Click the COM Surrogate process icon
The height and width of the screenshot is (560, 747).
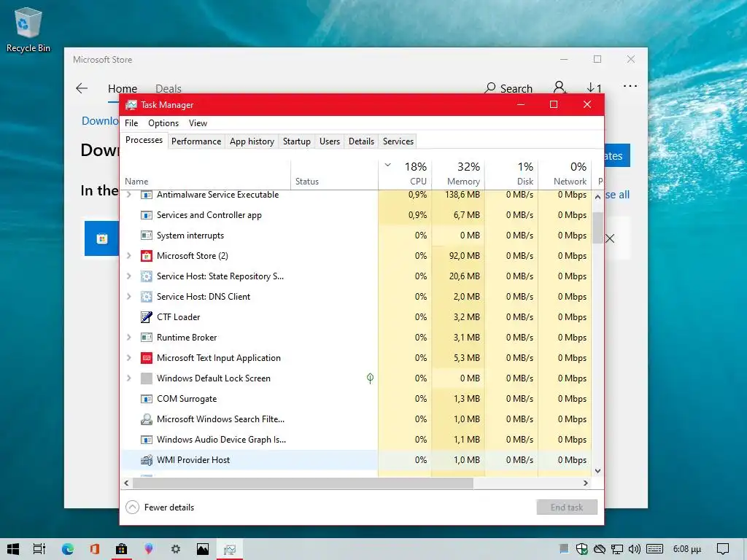point(146,399)
